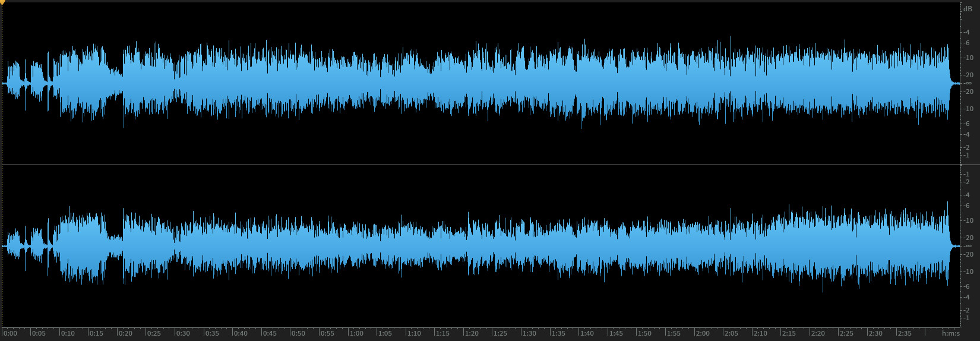Click 0:25 on the time ruler
This screenshot has height=341, width=980.
tap(154, 333)
